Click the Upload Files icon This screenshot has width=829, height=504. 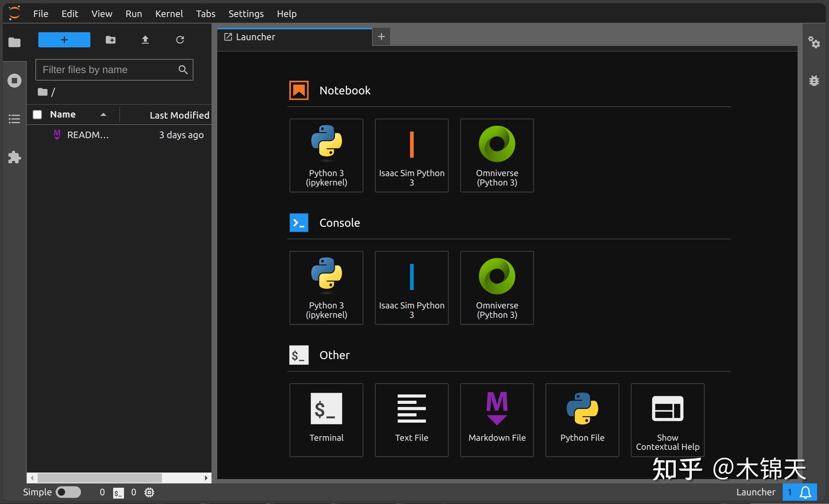145,40
